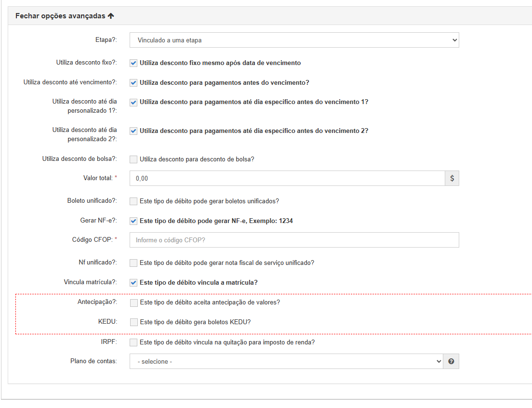
Task: Click the 'Código CFOP:' label
Action: click(94, 240)
